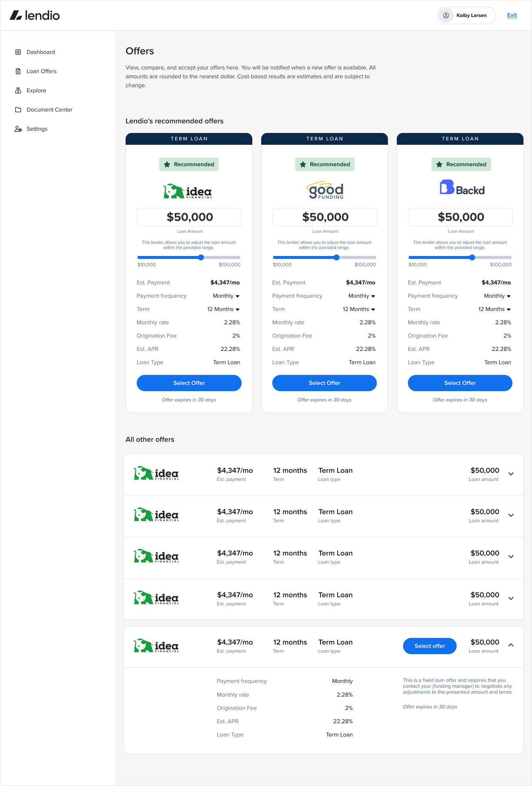Click Origination Fee 2% in expanded row
Screen dimensions: 532x786
coord(349,708)
